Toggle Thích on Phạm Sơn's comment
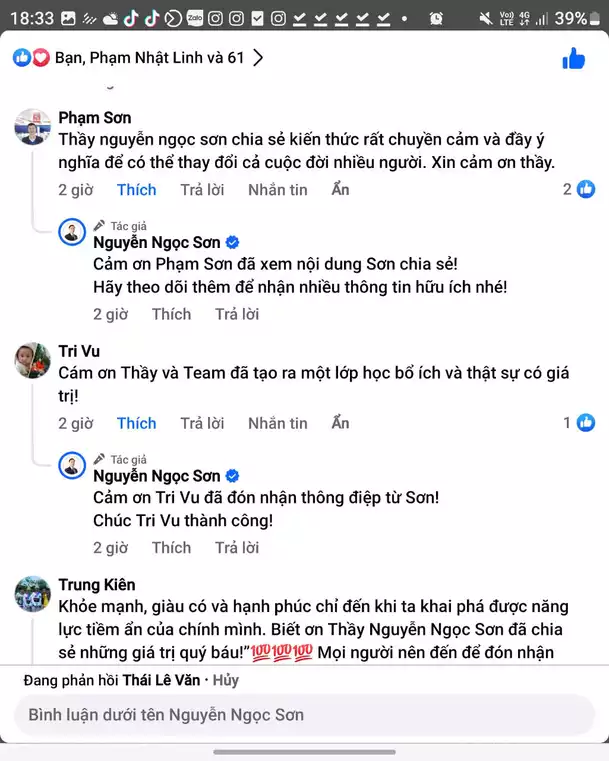609x761 pixels. pos(136,190)
